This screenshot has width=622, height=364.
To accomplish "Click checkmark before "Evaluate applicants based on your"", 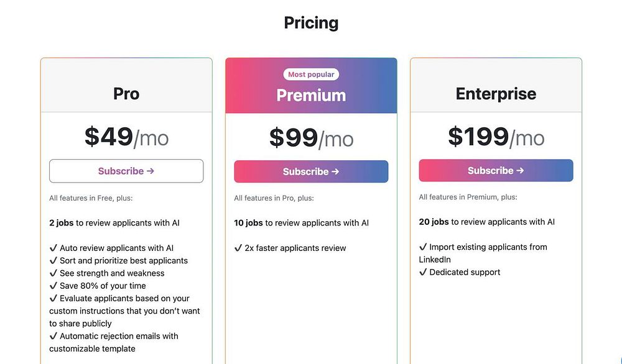I will 53,298.
